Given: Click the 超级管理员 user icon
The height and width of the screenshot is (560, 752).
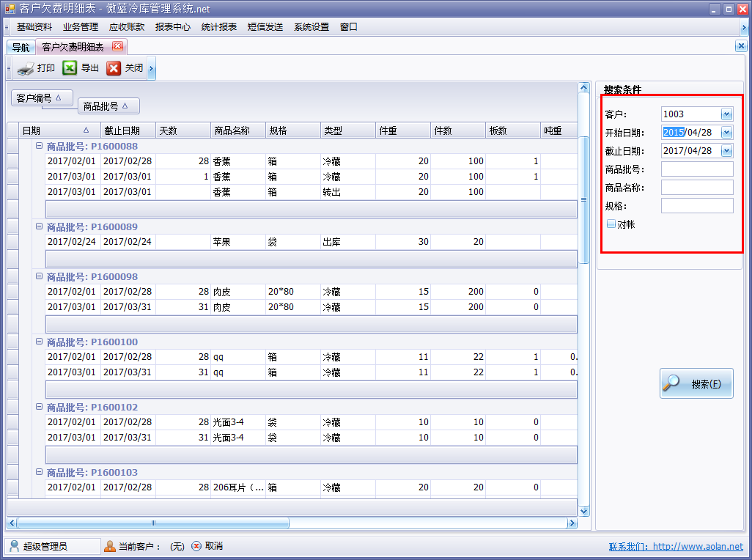Looking at the screenshot, I should point(15,546).
